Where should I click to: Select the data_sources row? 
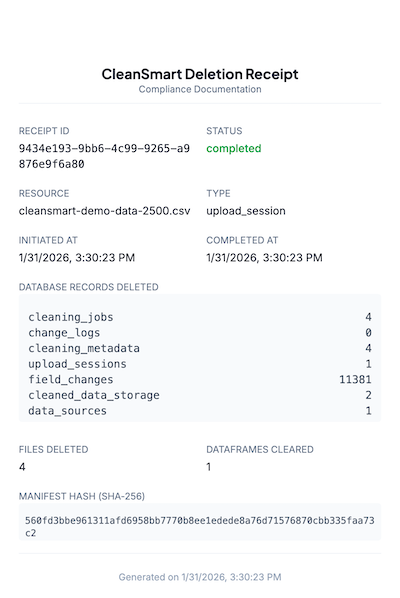(200, 411)
